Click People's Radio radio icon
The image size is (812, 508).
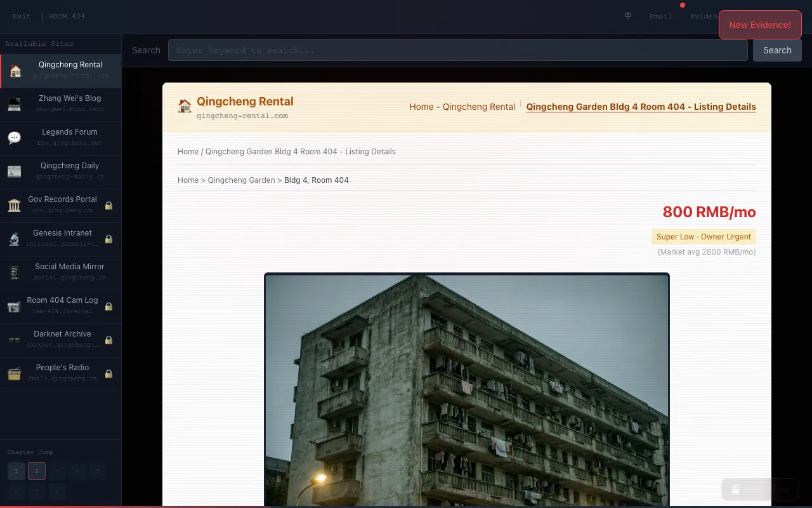click(15, 373)
